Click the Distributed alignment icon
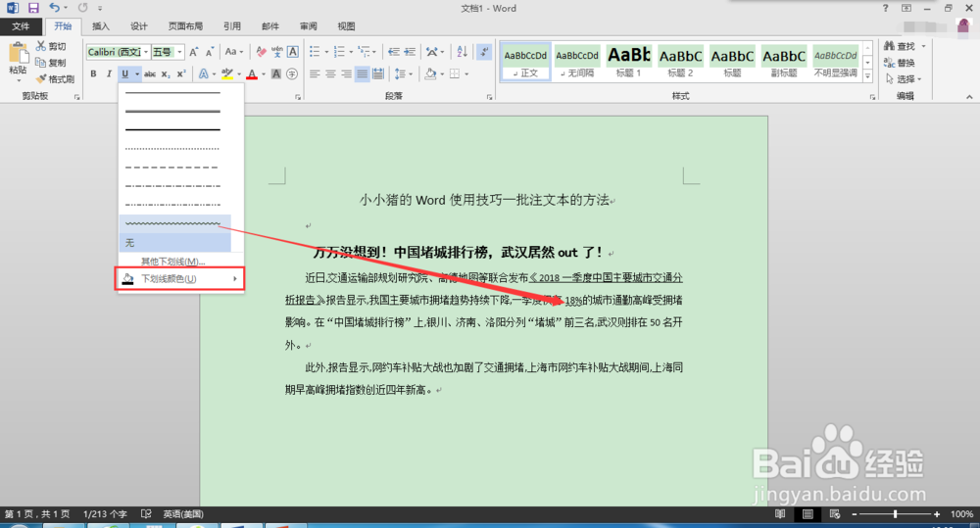 tap(378, 73)
